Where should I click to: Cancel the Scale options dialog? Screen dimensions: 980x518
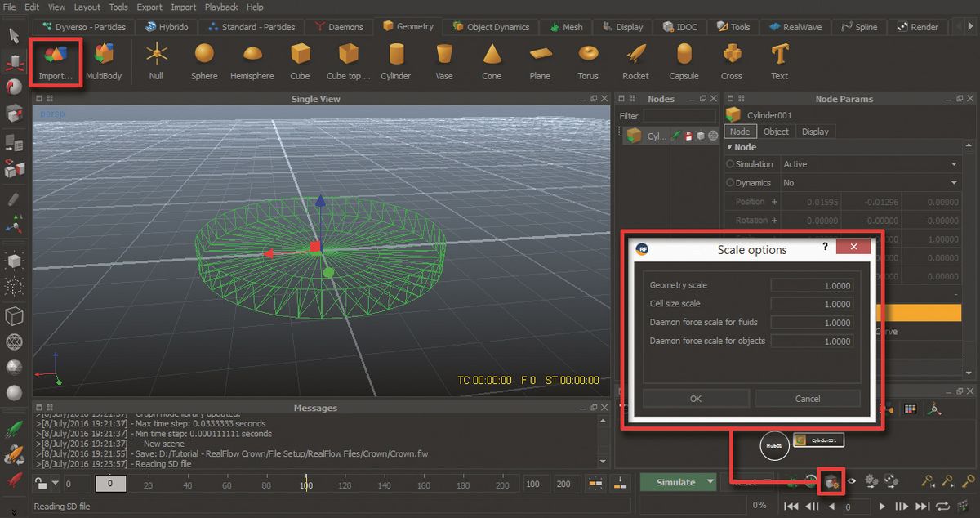click(807, 398)
